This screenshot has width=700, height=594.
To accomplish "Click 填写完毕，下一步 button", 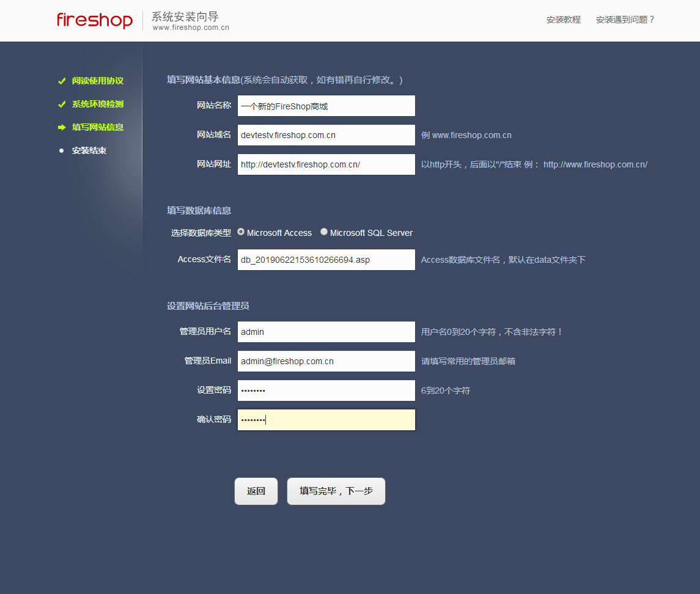I will click(x=336, y=491).
